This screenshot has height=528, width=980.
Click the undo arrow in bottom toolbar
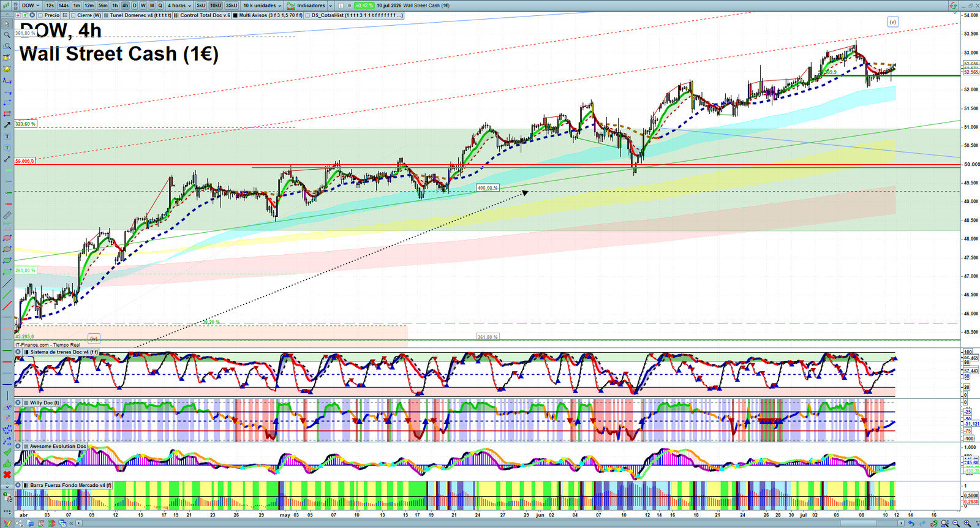click(x=911, y=524)
